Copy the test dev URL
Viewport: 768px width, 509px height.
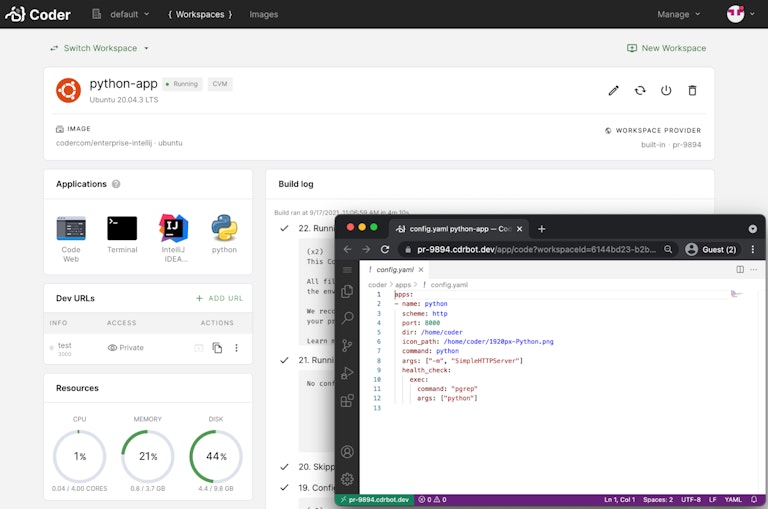pos(217,348)
